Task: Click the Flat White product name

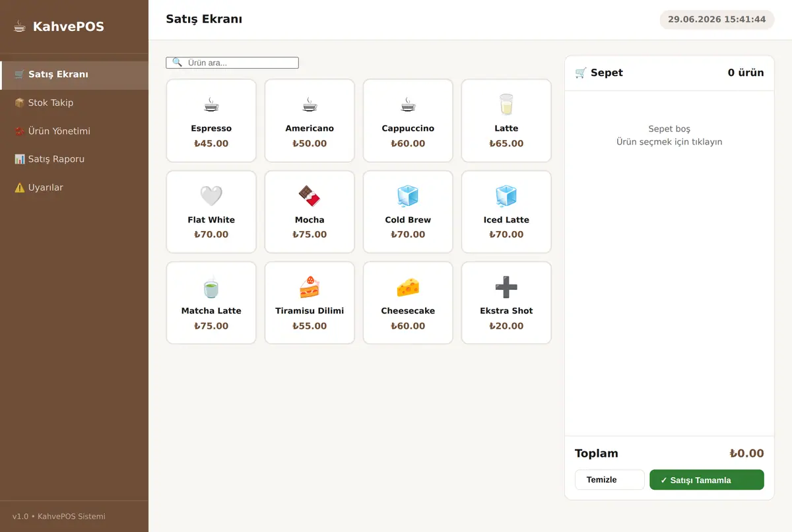Action: [x=211, y=220]
